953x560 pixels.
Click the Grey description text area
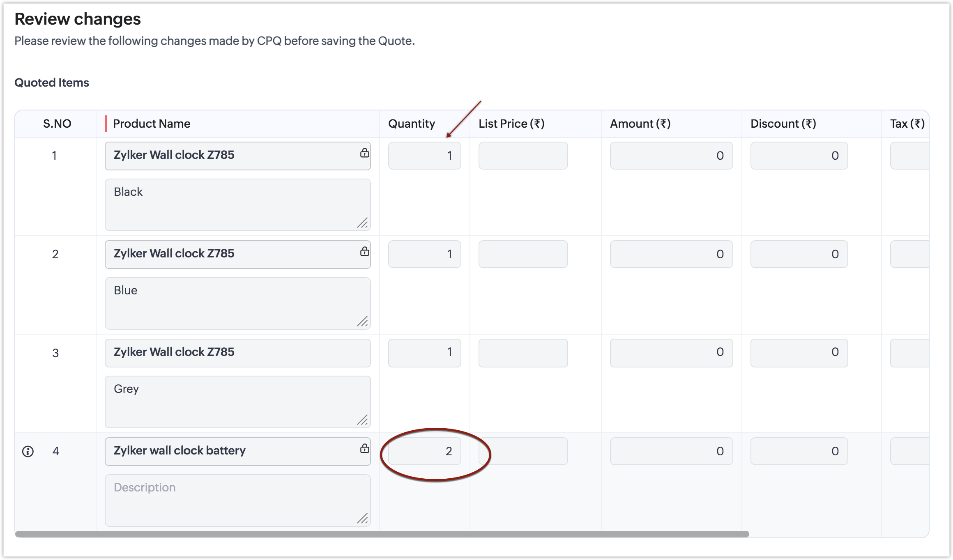pyautogui.click(x=237, y=402)
